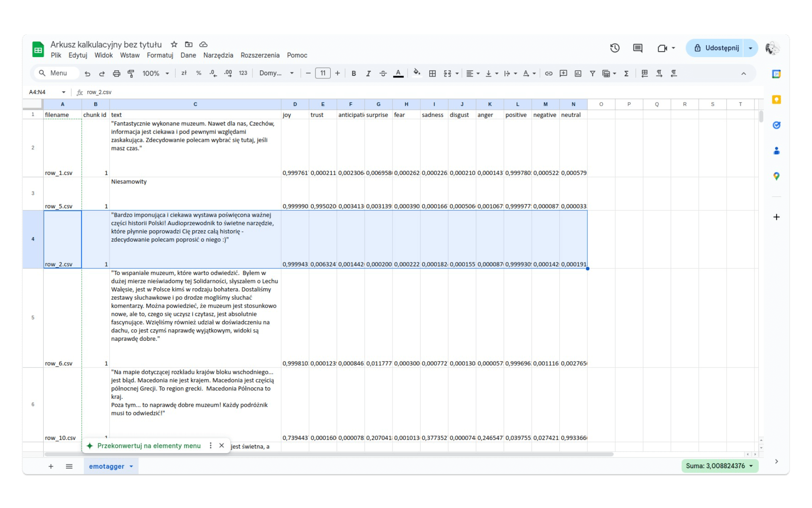This screenshot has width=812, height=508.
Task: Open the font family dropdown
Action: point(277,73)
